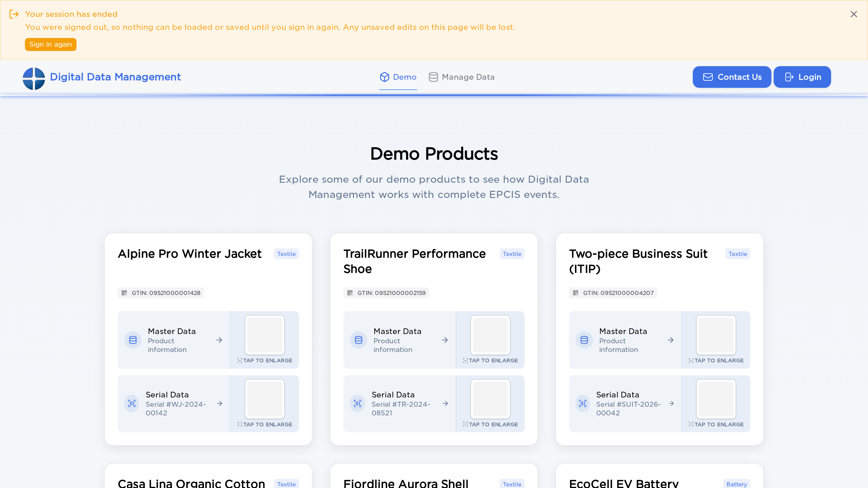Click the arrow next to Alpine Pro Master Data
This screenshot has height=488, width=868.
pos(219,340)
